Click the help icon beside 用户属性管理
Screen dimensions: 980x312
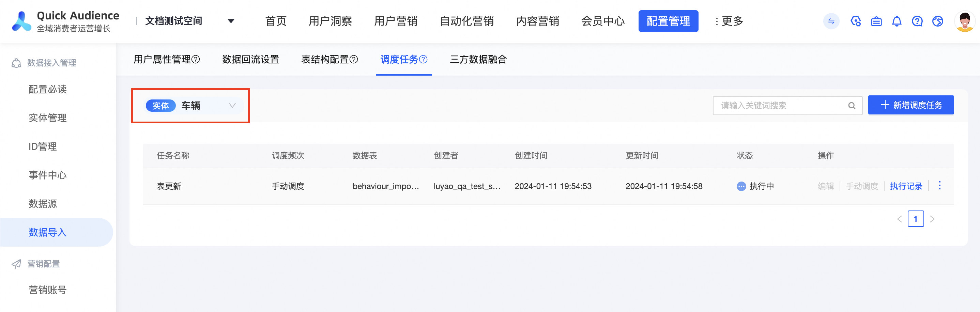[196, 59]
